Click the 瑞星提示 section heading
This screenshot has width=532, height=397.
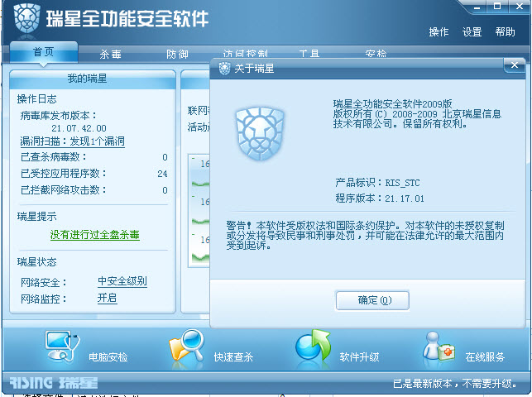click(37, 217)
